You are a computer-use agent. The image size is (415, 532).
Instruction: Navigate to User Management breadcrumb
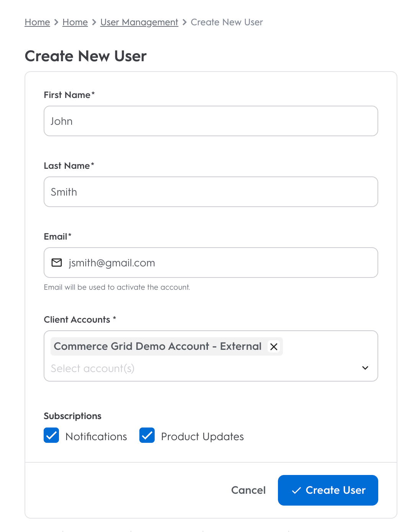pos(139,22)
